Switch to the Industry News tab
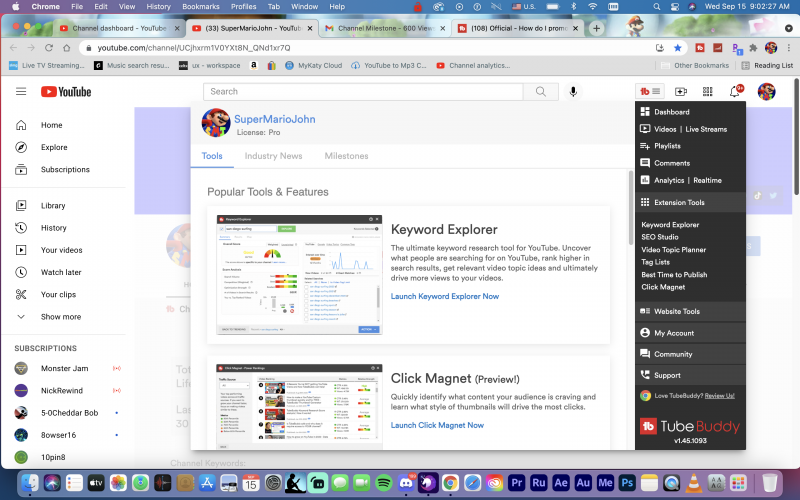Viewport: 800px width, 500px height. [x=273, y=156]
